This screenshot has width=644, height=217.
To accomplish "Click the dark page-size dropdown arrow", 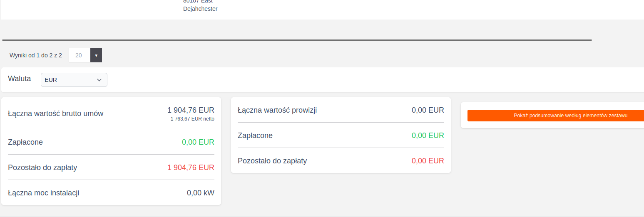I will pos(96,55).
